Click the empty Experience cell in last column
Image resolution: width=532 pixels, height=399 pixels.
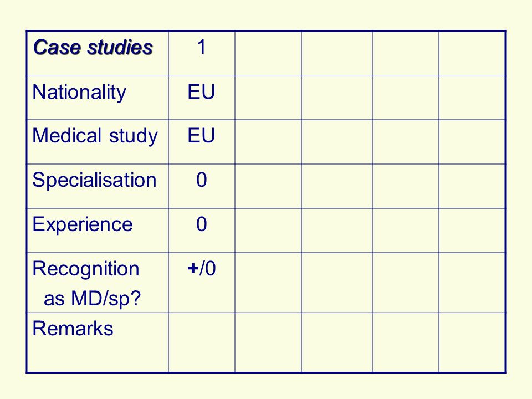[472, 231]
